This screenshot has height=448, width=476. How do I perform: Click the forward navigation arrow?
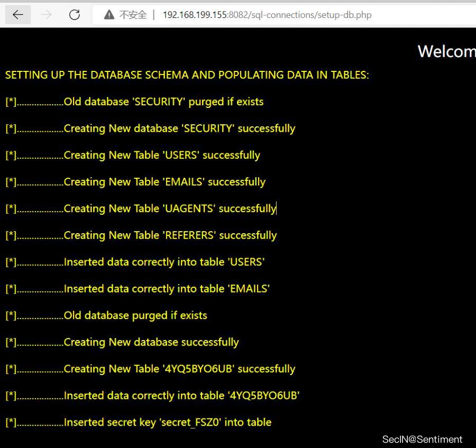click(47, 15)
